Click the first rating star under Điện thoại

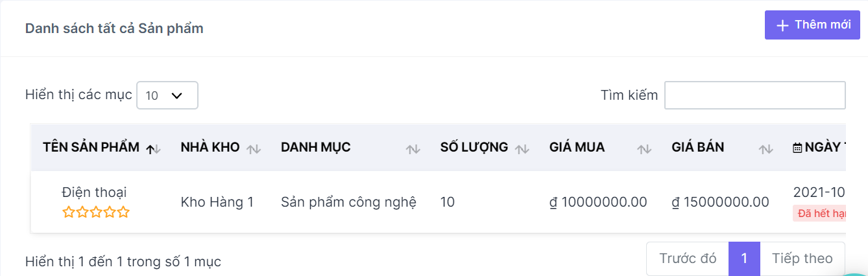pyautogui.click(x=68, y=212)
